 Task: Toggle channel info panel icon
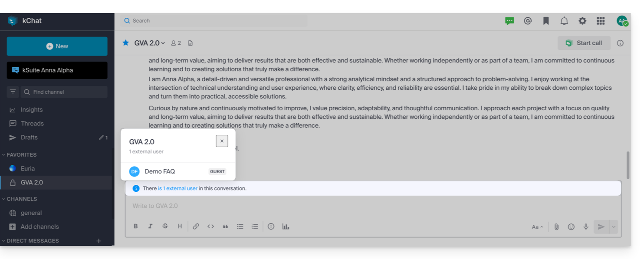click(620, 43)
